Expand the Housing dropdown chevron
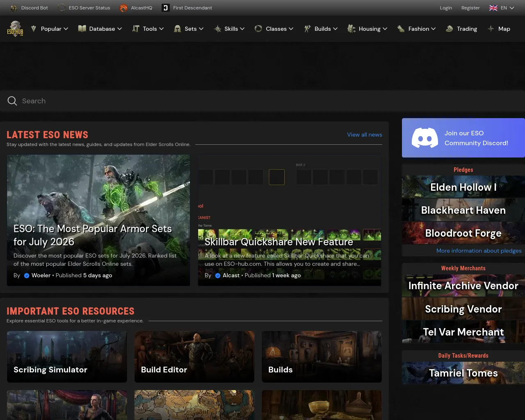This screenshot has width=525, height=420. (x=385, y=29)
